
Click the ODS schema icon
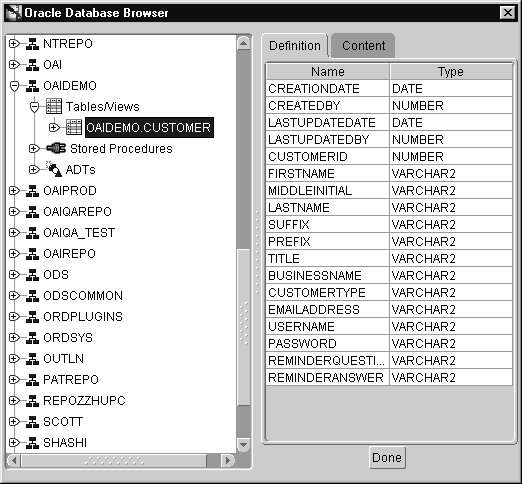(32, 275)
